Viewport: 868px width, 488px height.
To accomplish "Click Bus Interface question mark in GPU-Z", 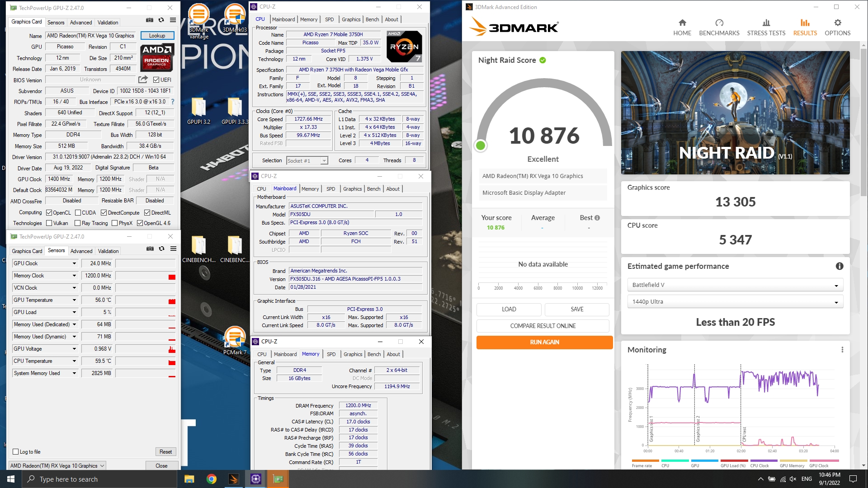I will 172,102.
